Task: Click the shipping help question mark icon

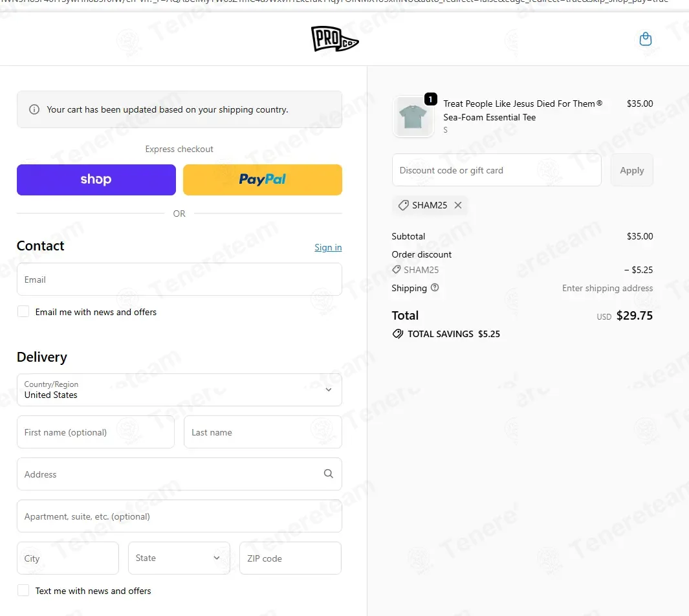Action: [x=435, y=287]
